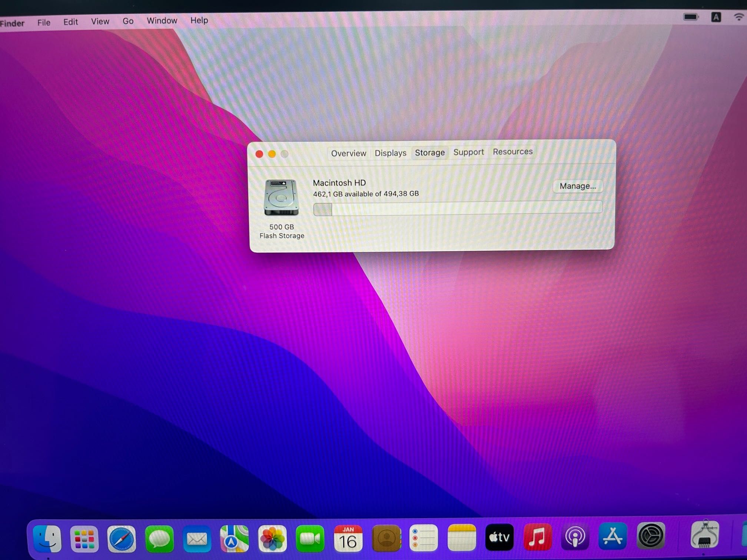
Task: Open Podcasts app in the Dock
Action: pos(575,536)
